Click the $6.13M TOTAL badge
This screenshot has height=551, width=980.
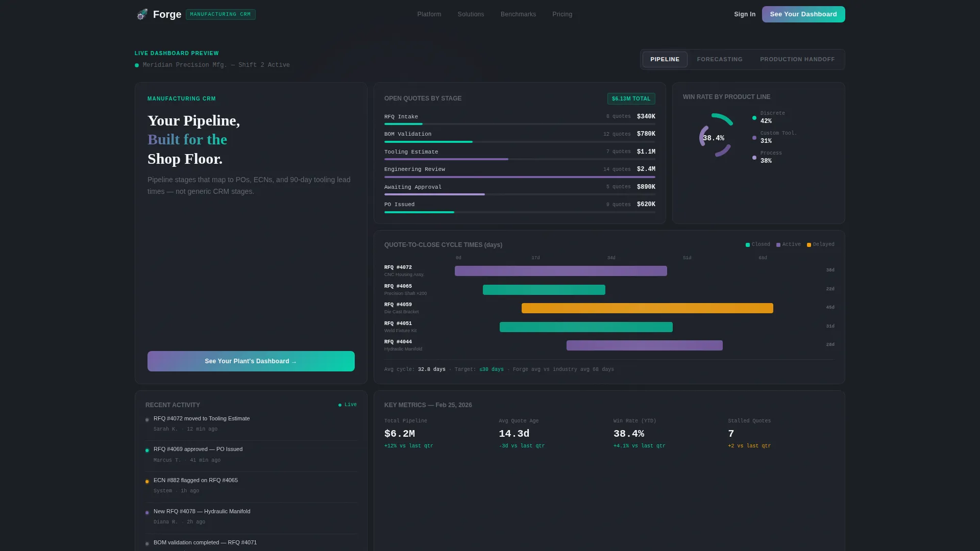coord(631,98)
